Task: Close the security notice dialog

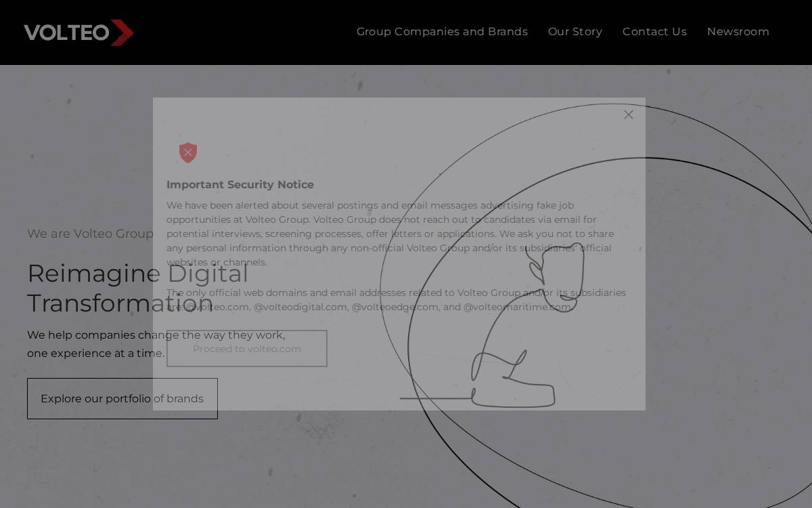Action: (x=629, y=115)
